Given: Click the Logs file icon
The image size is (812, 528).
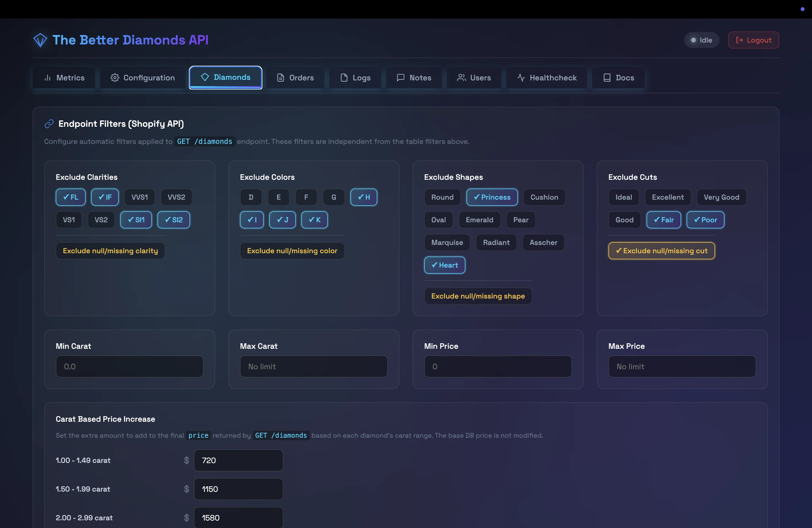Looking at the screenshot, I should (x=344, y=78).
